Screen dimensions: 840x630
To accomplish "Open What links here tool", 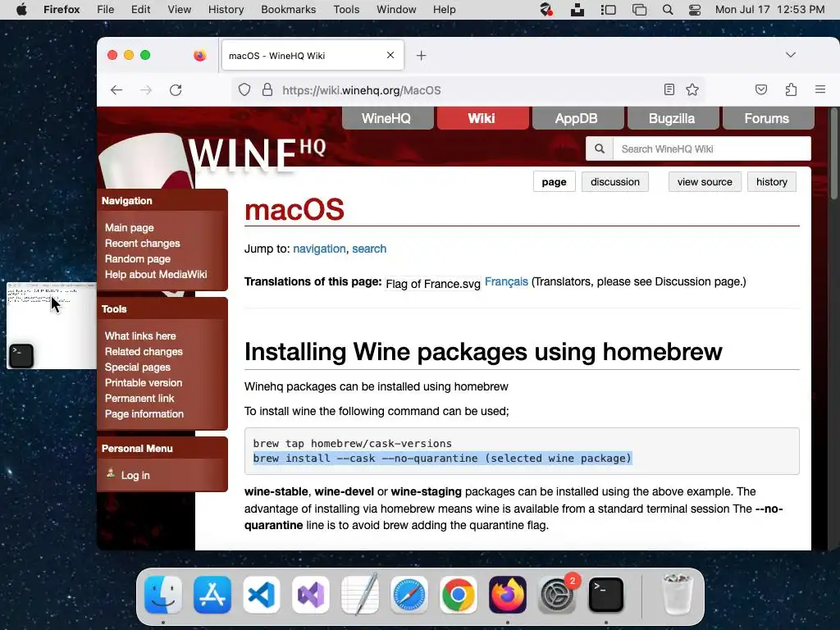I will click(140, 336).
